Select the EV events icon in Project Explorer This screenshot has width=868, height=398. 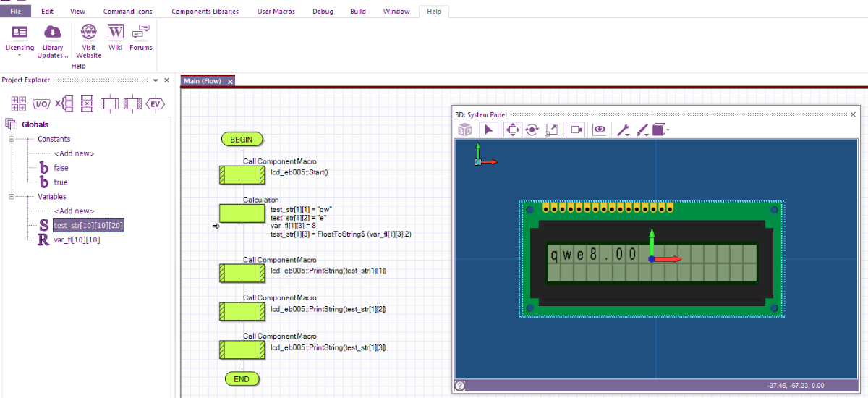[x=155, y=103]
